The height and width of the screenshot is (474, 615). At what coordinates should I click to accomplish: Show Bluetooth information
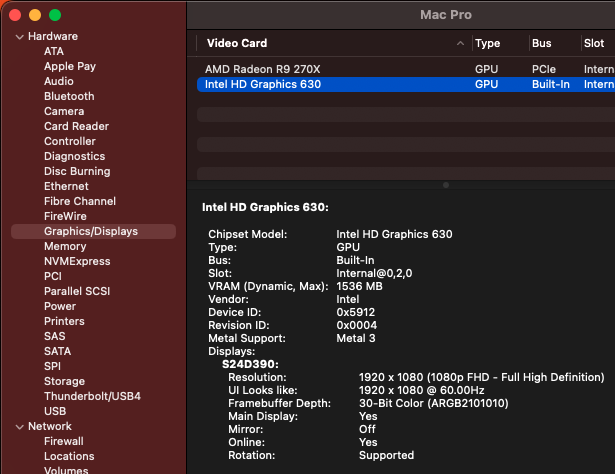(x=69, y=96)
